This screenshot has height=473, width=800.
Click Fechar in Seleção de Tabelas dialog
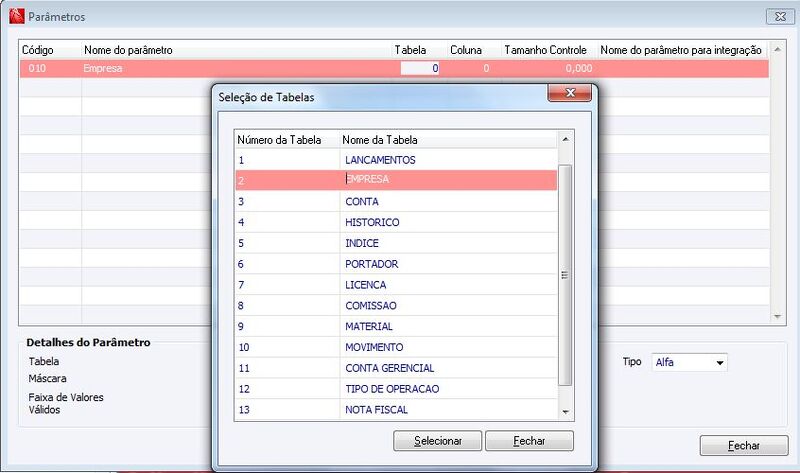[x=529, y=441]
